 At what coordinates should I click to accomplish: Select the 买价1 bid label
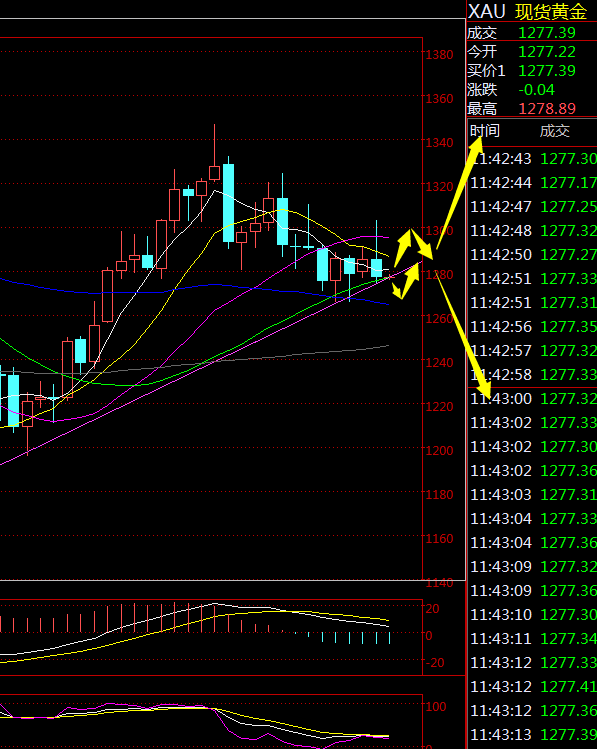(x=486, y=71)
